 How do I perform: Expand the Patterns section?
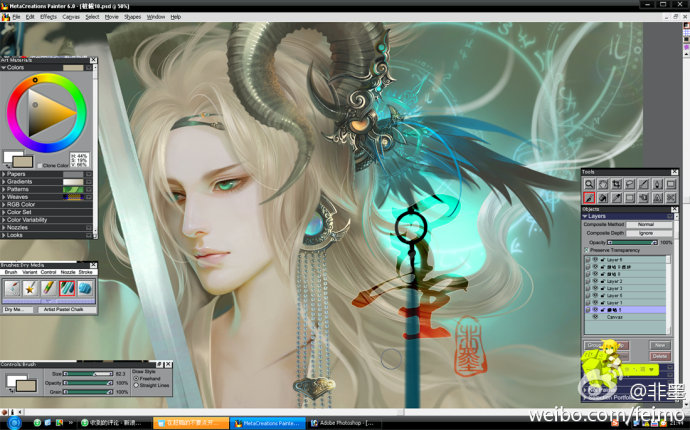pos(4,189)
